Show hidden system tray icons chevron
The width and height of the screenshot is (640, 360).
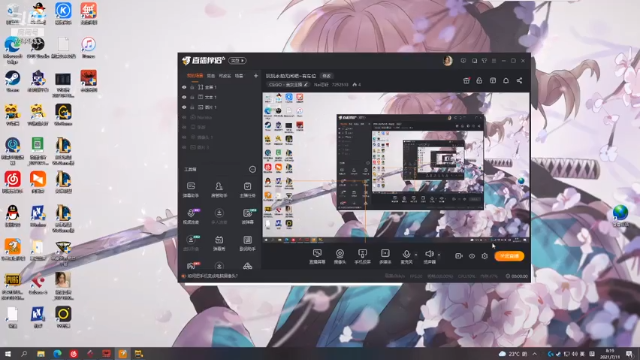pos(535,353)
